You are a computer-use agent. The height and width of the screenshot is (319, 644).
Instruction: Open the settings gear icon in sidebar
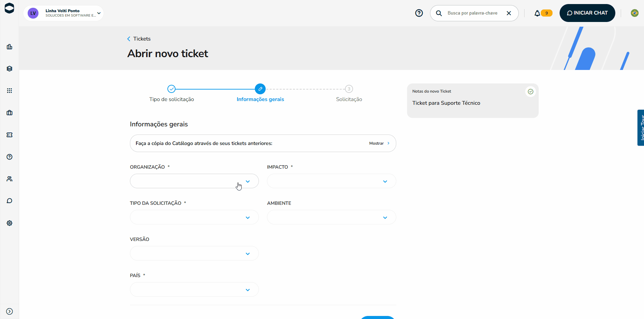[x=9, y=223]
